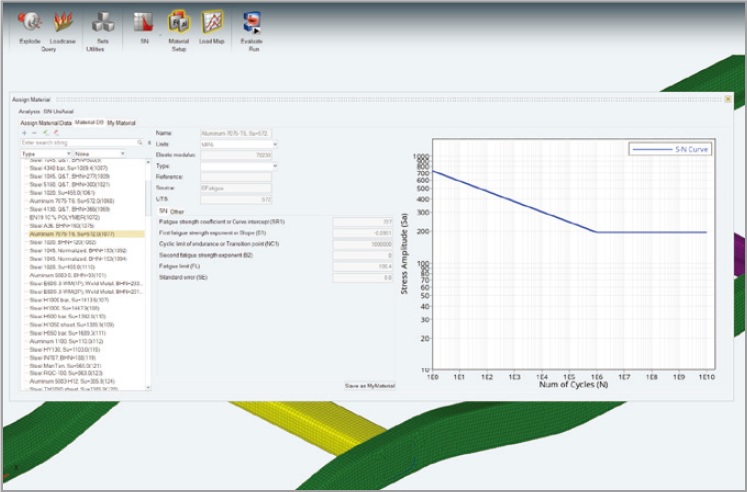Close the Assign Material dialog
The image size is (747, 492).
tap(727, 99)
